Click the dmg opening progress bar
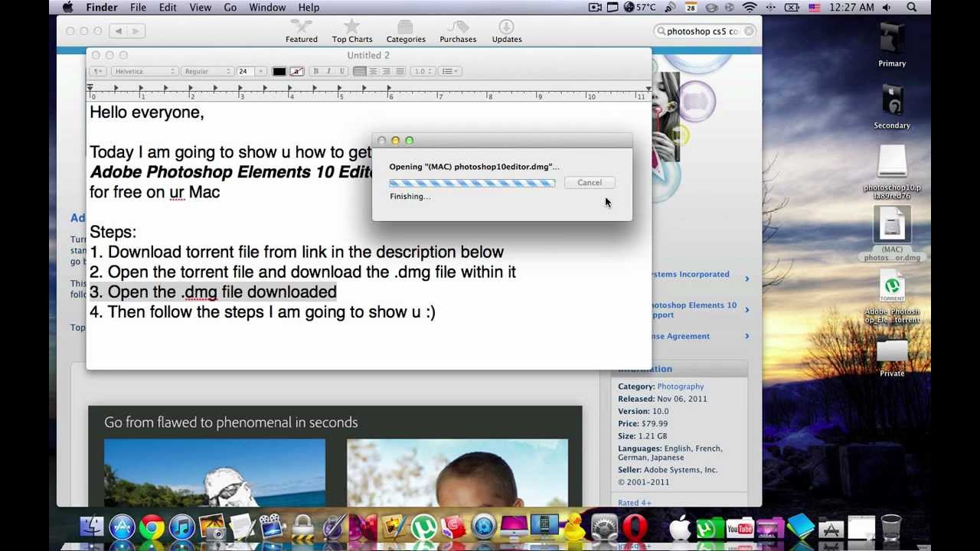Screen dimensions: 980x551 point(472,183)
